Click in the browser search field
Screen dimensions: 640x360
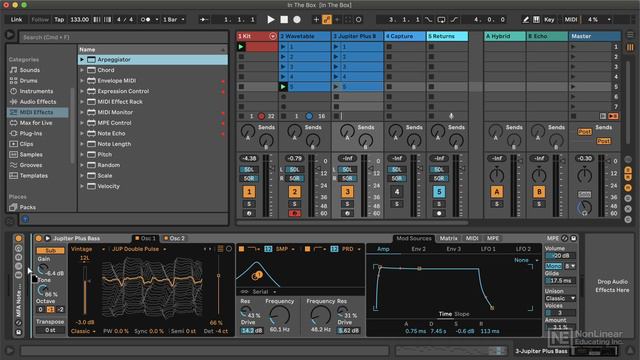pyautogui.click(x=124, y=37)
